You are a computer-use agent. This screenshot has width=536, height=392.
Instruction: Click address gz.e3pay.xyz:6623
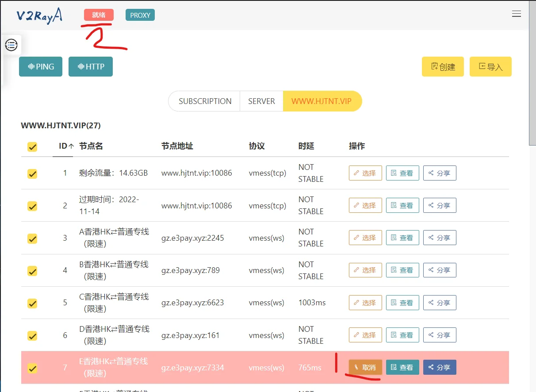pos(193,303)
